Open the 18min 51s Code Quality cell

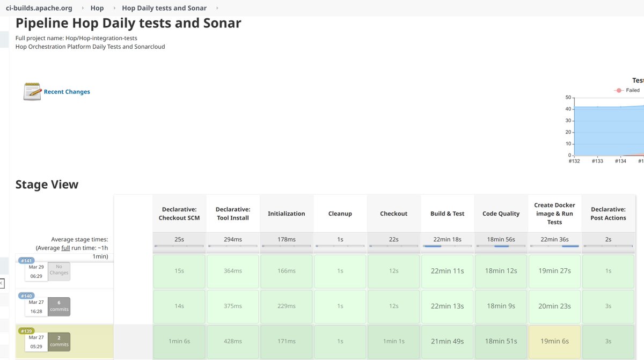[501, 341]
